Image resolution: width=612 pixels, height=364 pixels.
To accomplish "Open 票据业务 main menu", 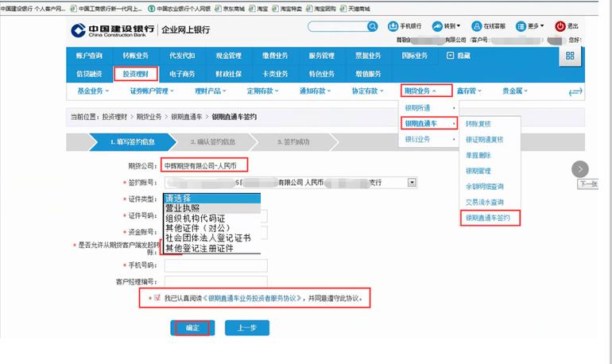I will point(368,56).
